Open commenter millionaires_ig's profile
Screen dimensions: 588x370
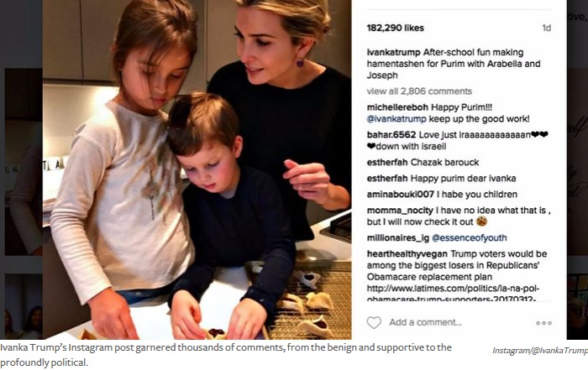coord(397,237)
